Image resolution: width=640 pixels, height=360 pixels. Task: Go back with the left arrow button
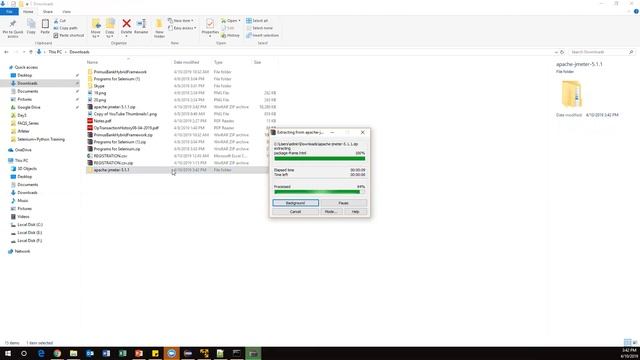(x=6, y=52)
